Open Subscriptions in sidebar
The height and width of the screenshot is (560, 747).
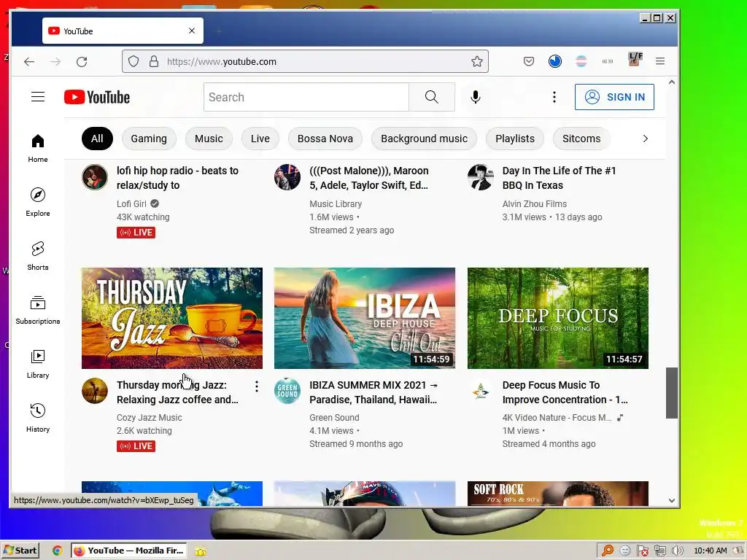(38, 310)
